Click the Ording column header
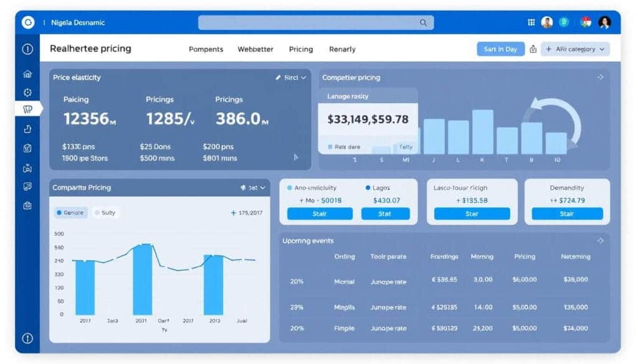 (345, 256)
